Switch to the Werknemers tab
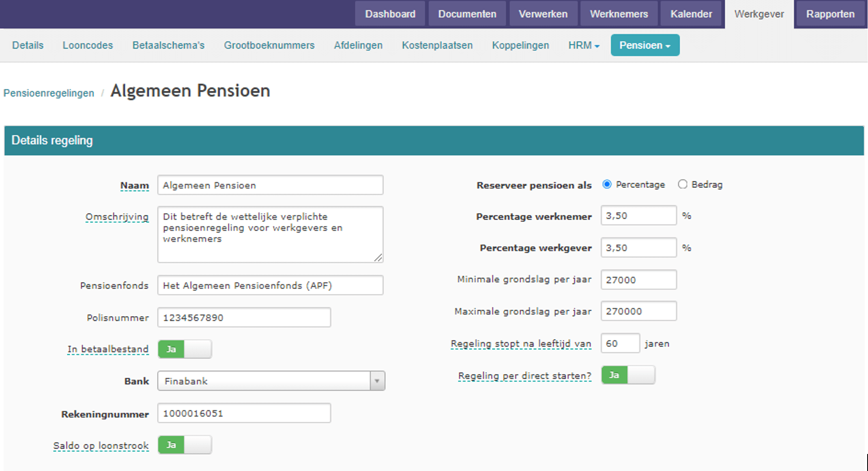 [x=619, y=14]
